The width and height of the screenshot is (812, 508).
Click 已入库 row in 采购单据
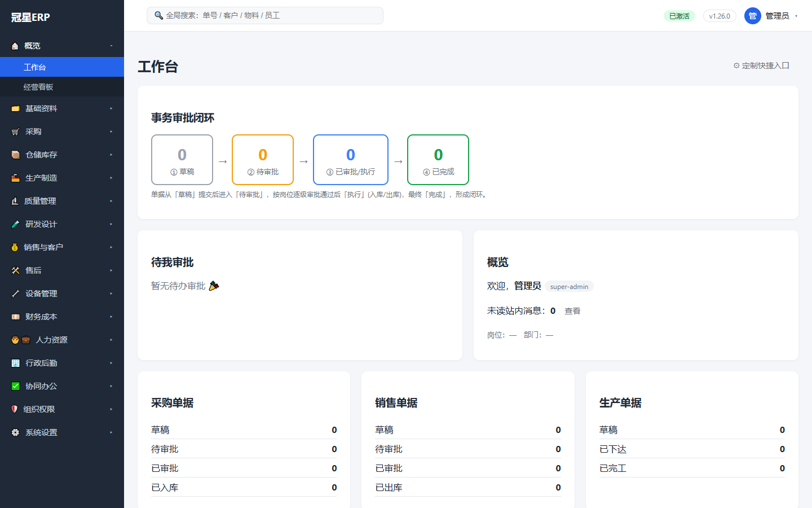click(244, 487)
